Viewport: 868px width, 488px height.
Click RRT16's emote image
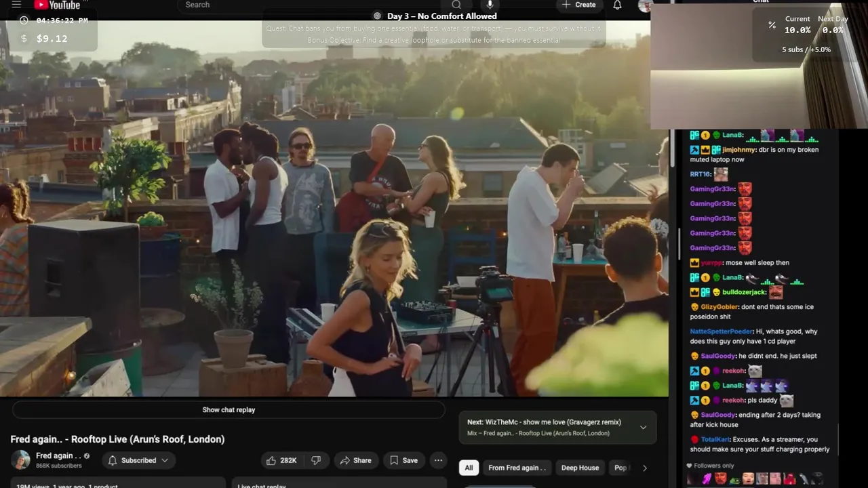point(720,174)
